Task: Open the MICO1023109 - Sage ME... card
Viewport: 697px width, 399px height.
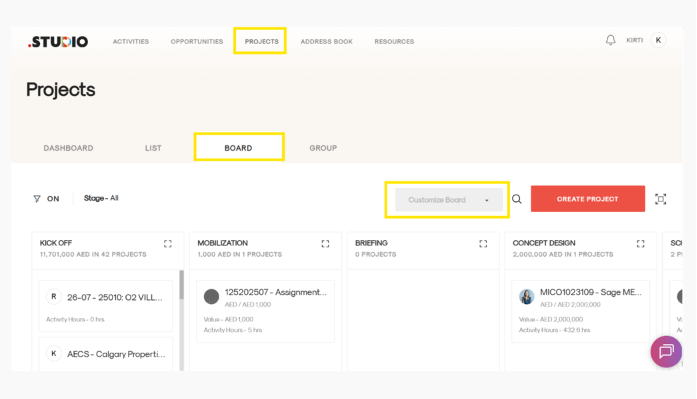Action: pos(581,311)
